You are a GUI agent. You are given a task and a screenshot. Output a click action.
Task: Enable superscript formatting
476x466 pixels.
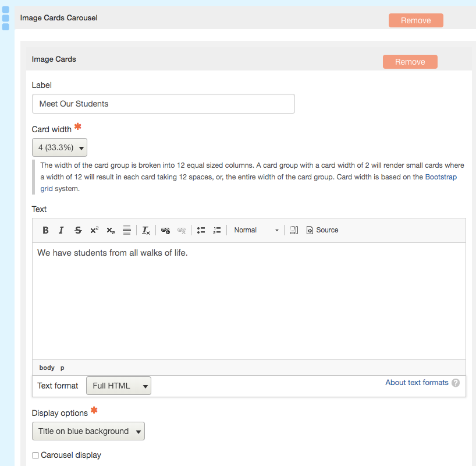(94, 230)
